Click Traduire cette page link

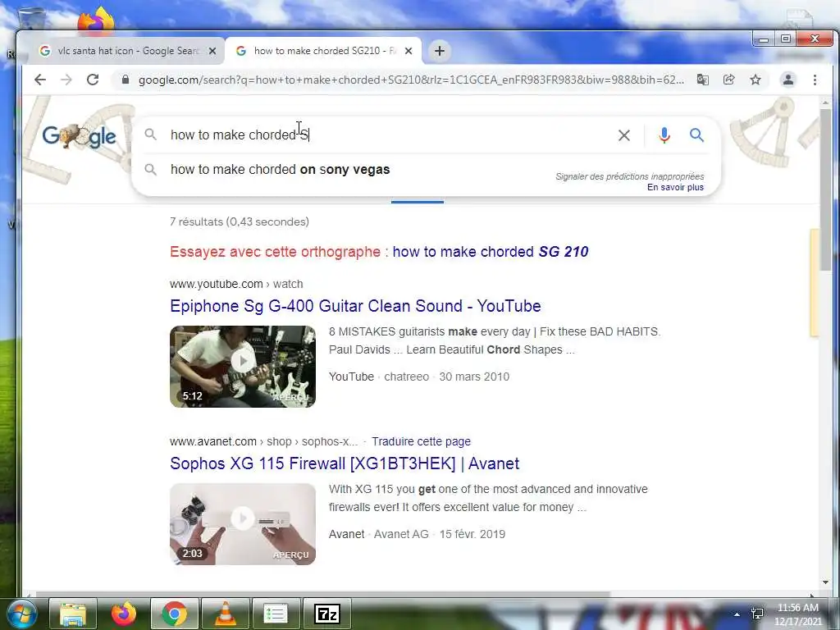point(421,441)
